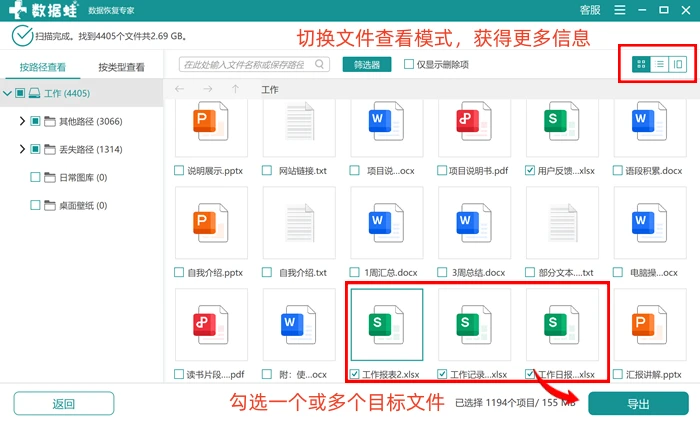This screenshot has height=426, width=700.
Task: Go up one folder level arrow
Action: (x=235, y=89)
